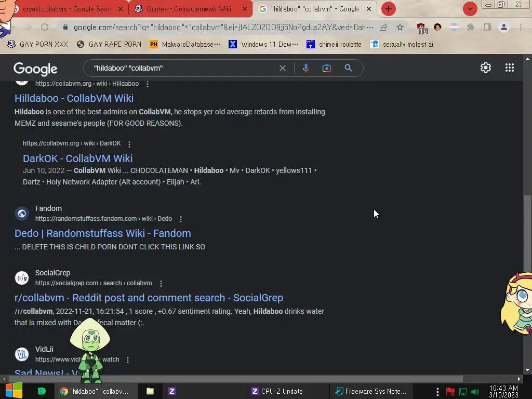Open more options for VidLii result

pos(128,360)
